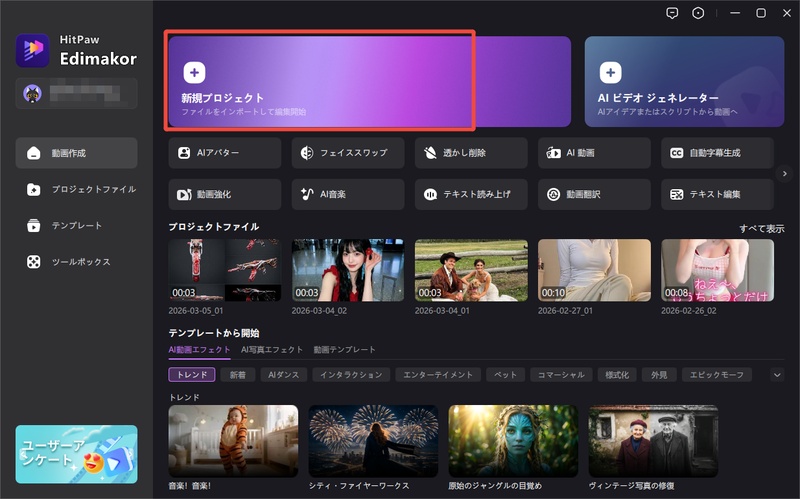800x499 pixels.
Task: Select the AIダンス category chip
Action: point(284,375)
